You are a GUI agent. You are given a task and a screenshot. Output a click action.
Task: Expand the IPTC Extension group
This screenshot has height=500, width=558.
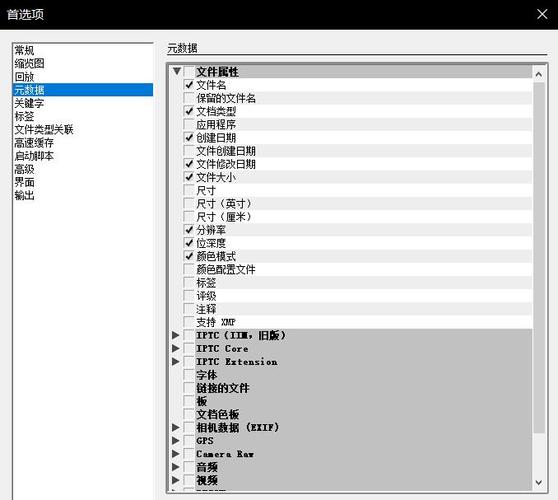[x=175, y=362]
